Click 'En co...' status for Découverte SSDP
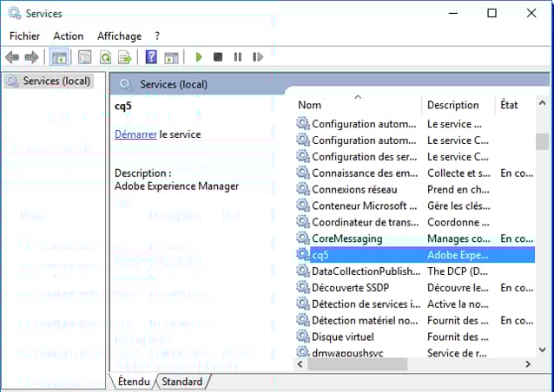 [517, 288]
